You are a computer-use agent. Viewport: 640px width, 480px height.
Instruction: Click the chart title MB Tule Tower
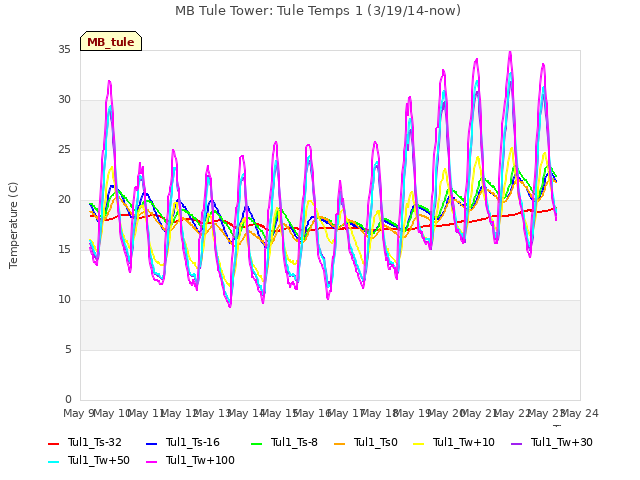318,11
